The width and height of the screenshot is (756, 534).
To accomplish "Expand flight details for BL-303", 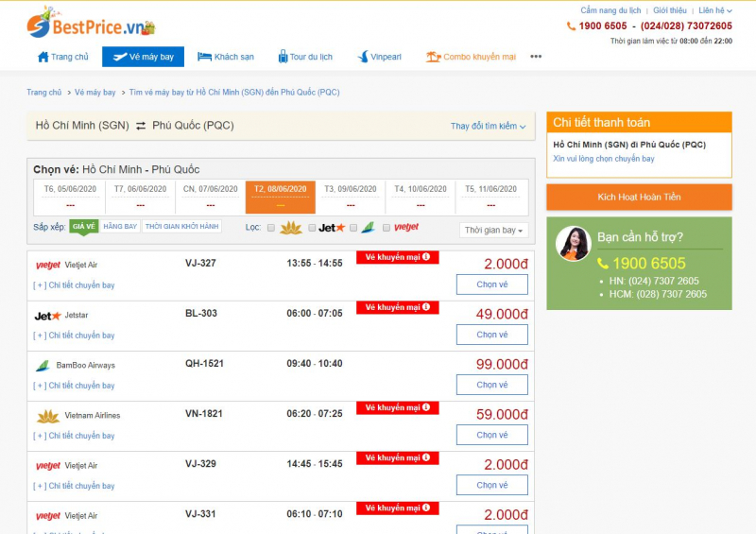I will pyautogui.click(x=74, y=336).
